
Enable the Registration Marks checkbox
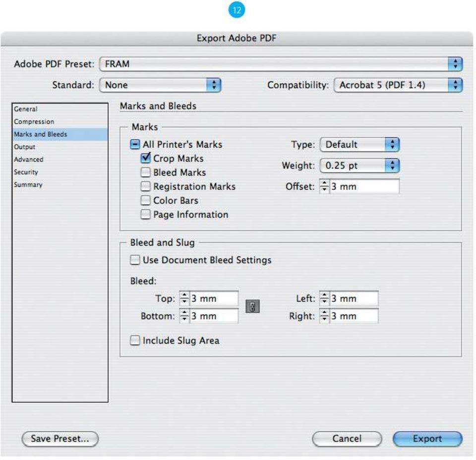(145, 186)
